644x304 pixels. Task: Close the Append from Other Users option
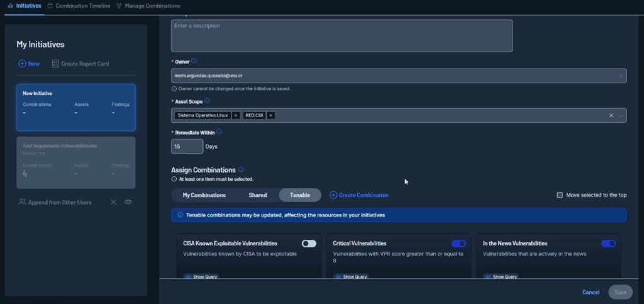[x=113, y=202]
